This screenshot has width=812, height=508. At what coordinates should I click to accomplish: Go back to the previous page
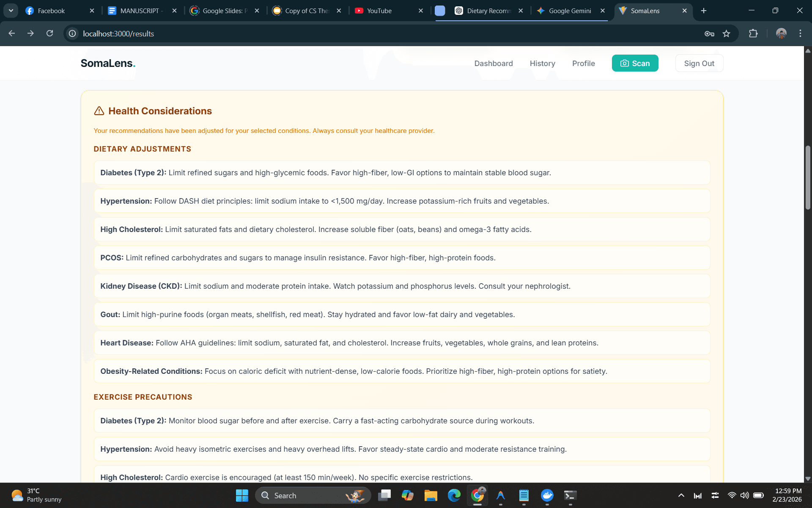(11, 33)
